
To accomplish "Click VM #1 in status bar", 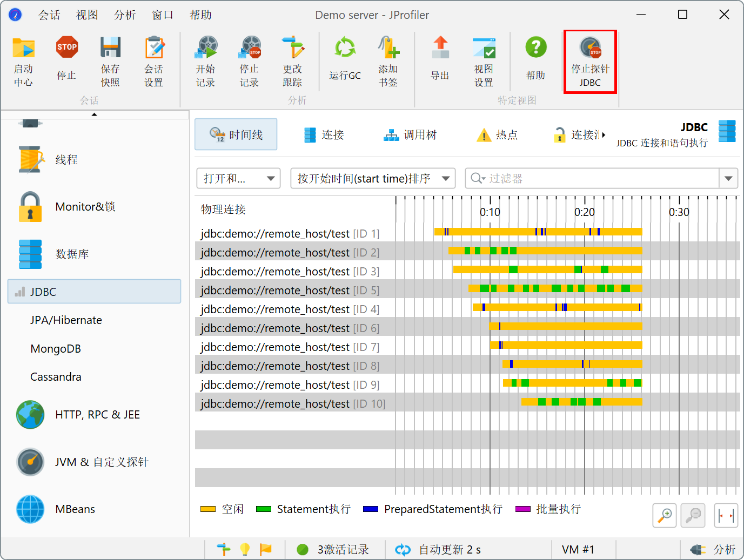I will point(578,550).
